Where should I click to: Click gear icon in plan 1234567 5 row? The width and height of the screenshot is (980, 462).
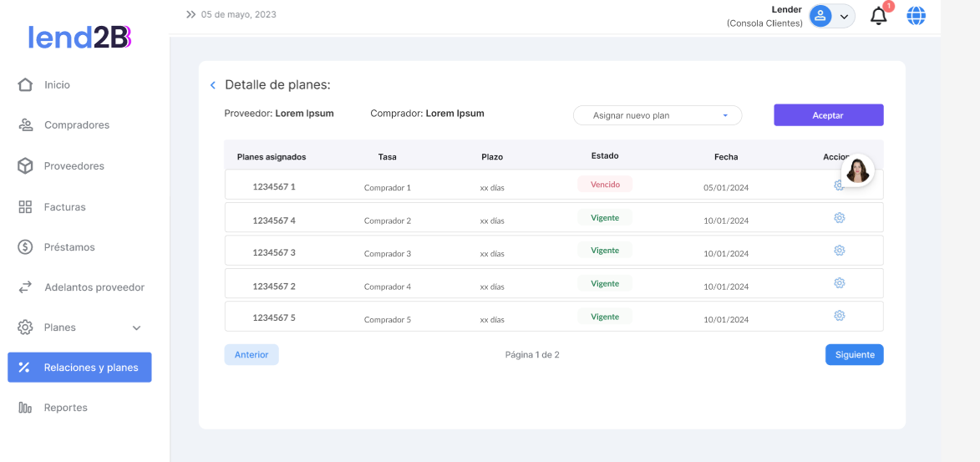(839, 316)
